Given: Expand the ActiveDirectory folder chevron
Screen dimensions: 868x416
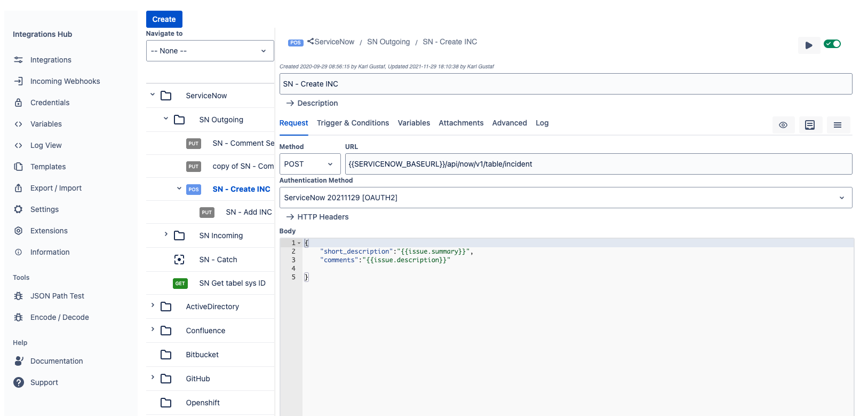Looking at the screenshot, I should pos(153,305).
